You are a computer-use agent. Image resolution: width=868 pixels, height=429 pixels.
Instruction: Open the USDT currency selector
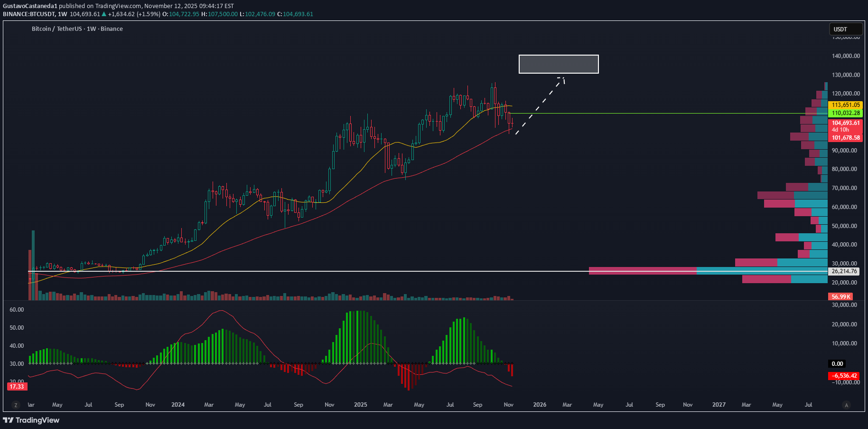click(x=845, y=29)
